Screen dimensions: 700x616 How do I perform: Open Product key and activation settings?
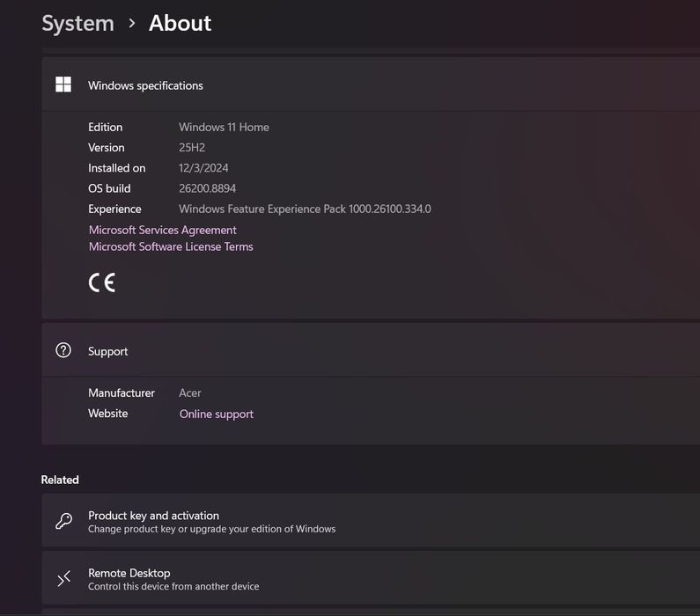pyautogui.click(x=371, y=521)
